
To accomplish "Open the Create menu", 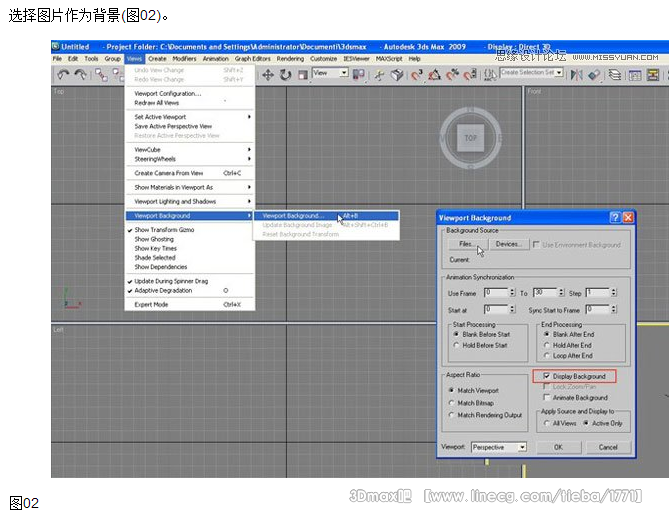I will point(157,59).
